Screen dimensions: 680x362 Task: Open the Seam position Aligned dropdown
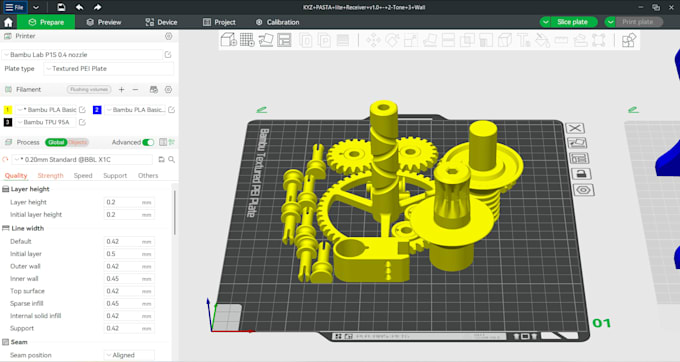(x=129, y=355)
